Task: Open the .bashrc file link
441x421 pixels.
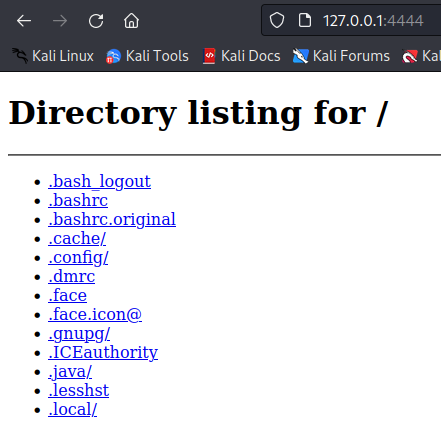Action: [x=78, y=201]
